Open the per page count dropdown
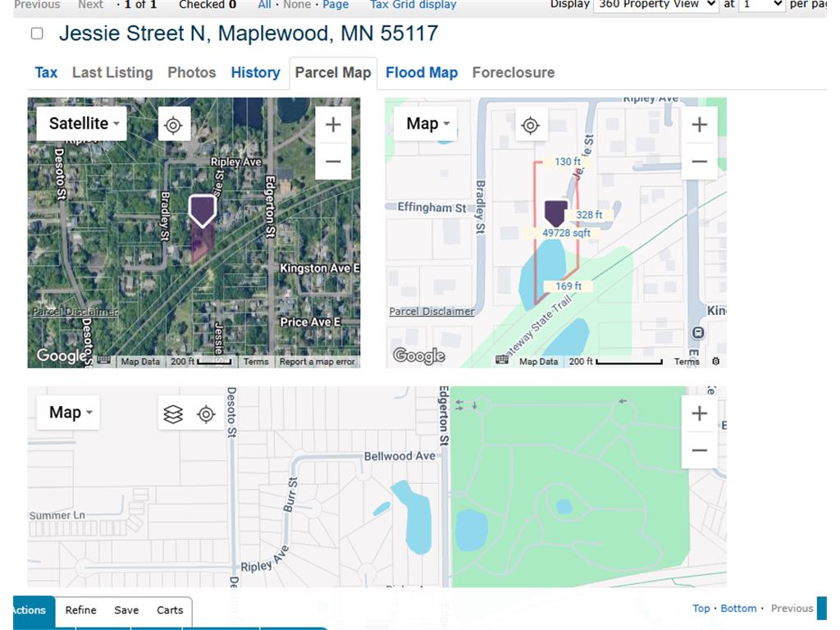This screenshot has width=840, height=630. click(762, 4)
